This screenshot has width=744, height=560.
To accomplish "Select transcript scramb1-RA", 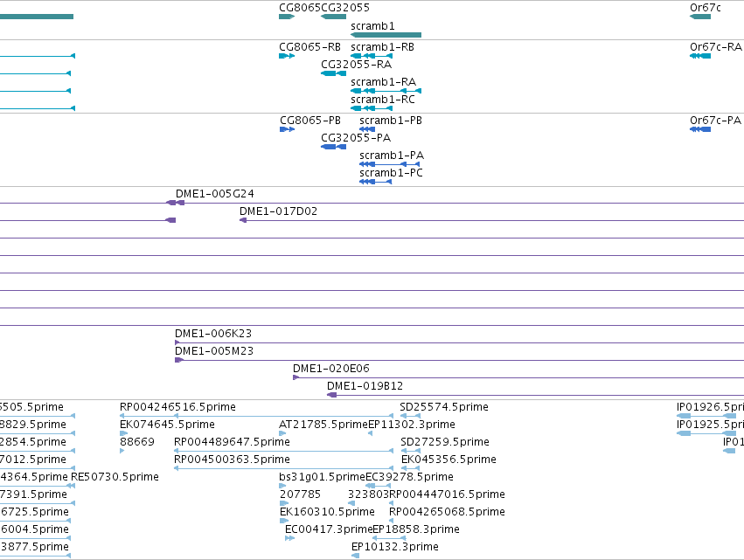I will tap(384, 82).
